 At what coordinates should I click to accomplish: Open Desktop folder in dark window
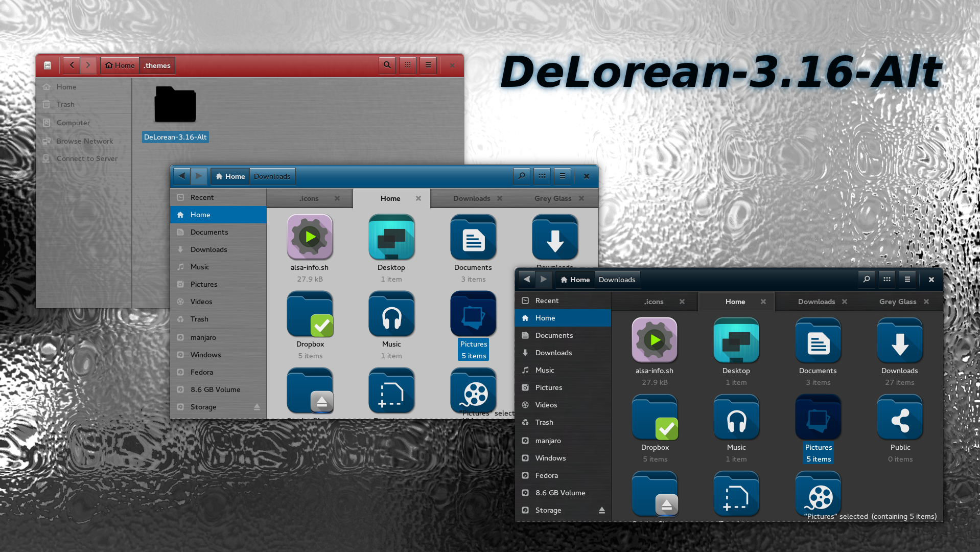click(736, 340)
